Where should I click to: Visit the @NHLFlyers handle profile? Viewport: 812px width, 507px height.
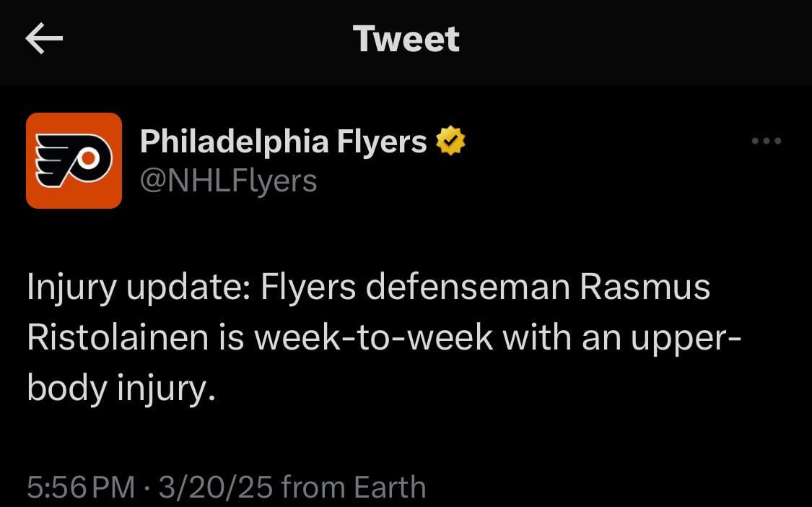pos(228,181)
